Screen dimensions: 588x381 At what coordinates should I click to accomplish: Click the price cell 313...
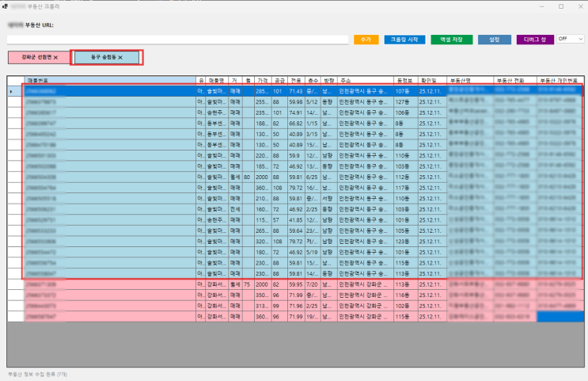click(x=263, y=306)
